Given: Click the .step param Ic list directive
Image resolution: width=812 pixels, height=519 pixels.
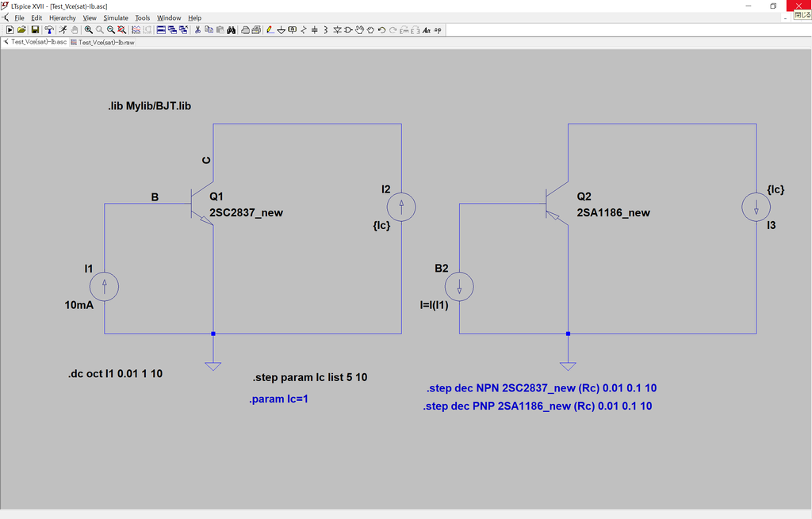Looking at the screenshot, I should pos(310,377).
